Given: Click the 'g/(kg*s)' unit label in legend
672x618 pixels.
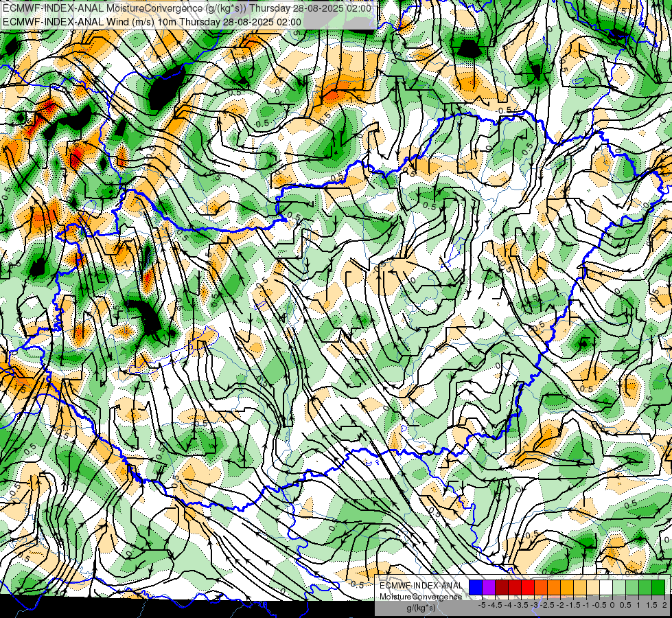Looking at the screenshot, I should (421, 608).
